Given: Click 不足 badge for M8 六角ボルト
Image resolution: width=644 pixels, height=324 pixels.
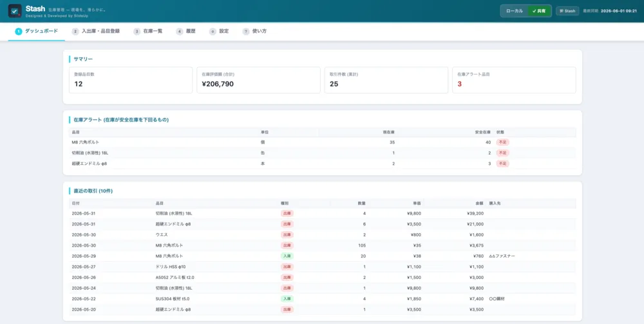Looking at the screenshot, I should (x=503, y=142).
